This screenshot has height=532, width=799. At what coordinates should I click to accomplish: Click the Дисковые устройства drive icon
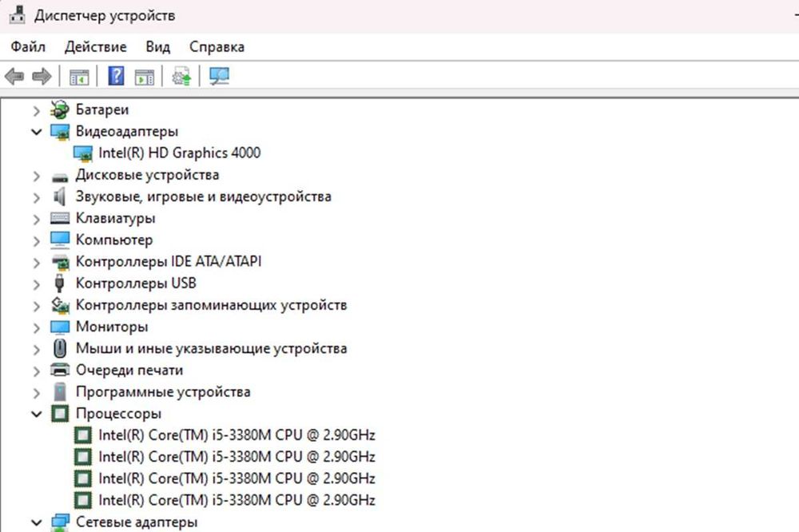[60, 177]
